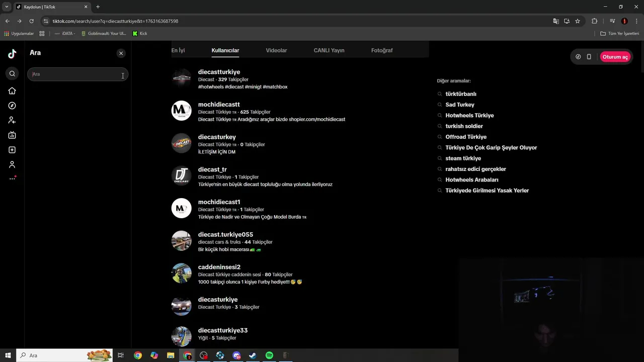Open Tüm Yer İşaretleri bookmarks folder
Viewport: 644px width, 362px height.
click(x=620, y=34)
